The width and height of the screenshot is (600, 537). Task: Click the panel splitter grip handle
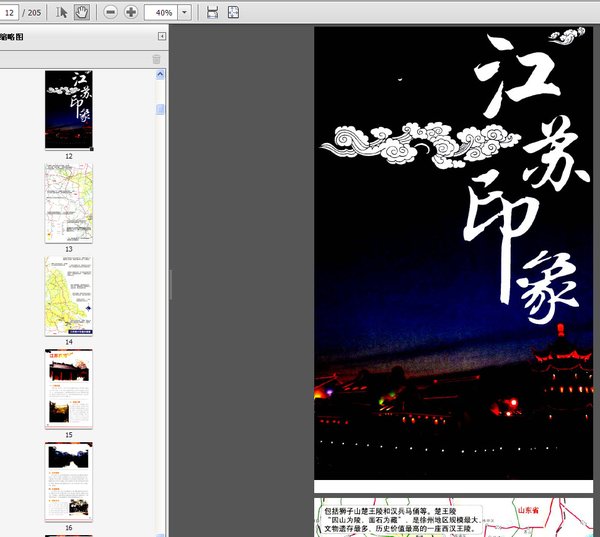pos(170,284)
